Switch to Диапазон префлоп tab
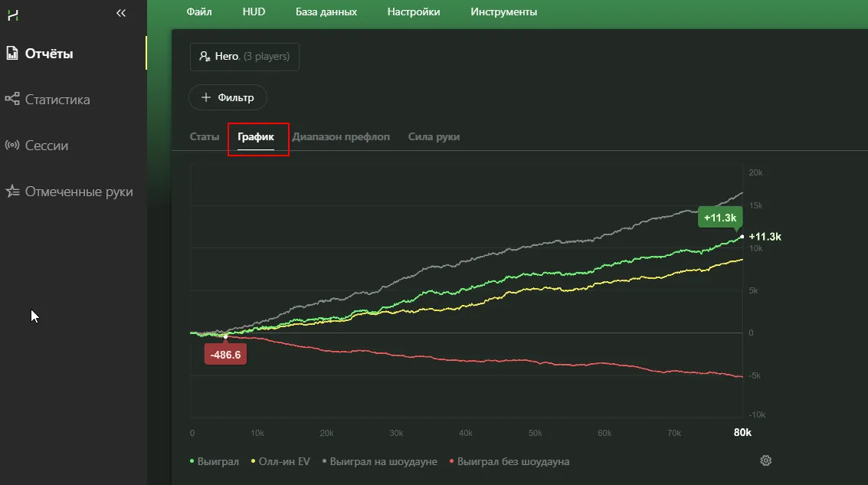868x485 pixels. [341, 136]
